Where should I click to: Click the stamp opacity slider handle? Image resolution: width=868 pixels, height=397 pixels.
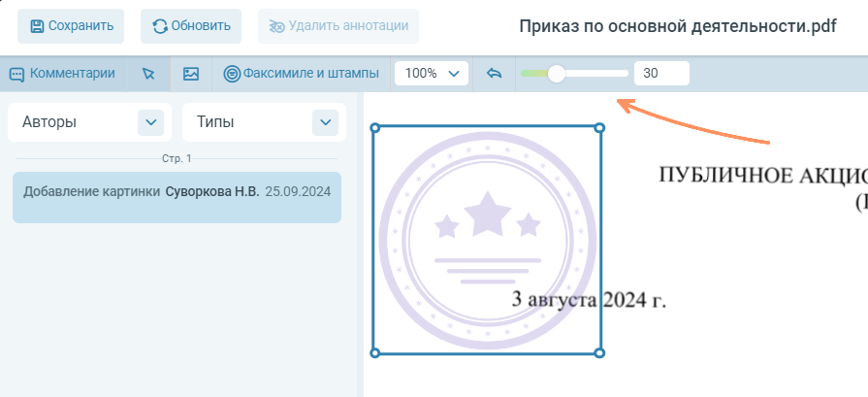click(x=557, y=73)
